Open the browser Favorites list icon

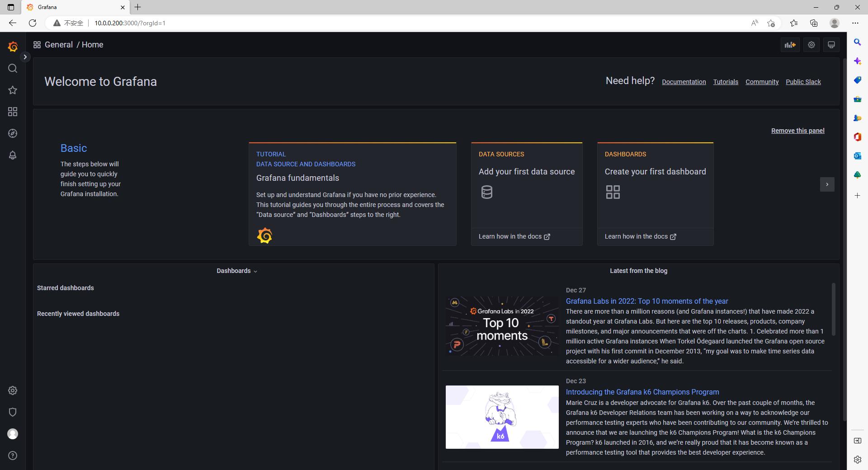click(794, 23)
